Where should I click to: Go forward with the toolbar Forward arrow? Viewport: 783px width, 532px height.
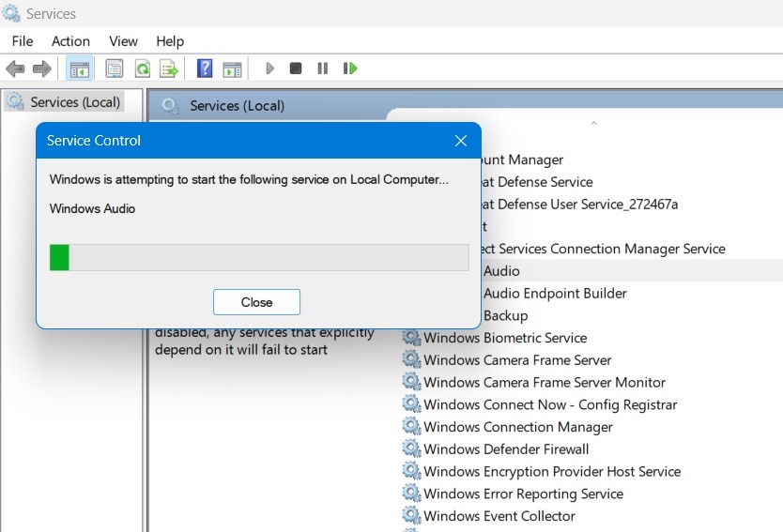pos(42,68)
